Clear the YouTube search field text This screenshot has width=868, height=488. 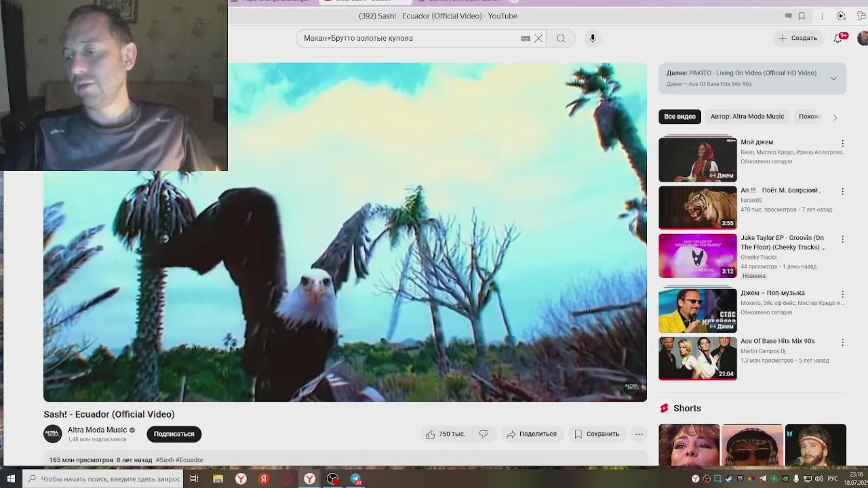pyautogui.click(x=538, y=39)
